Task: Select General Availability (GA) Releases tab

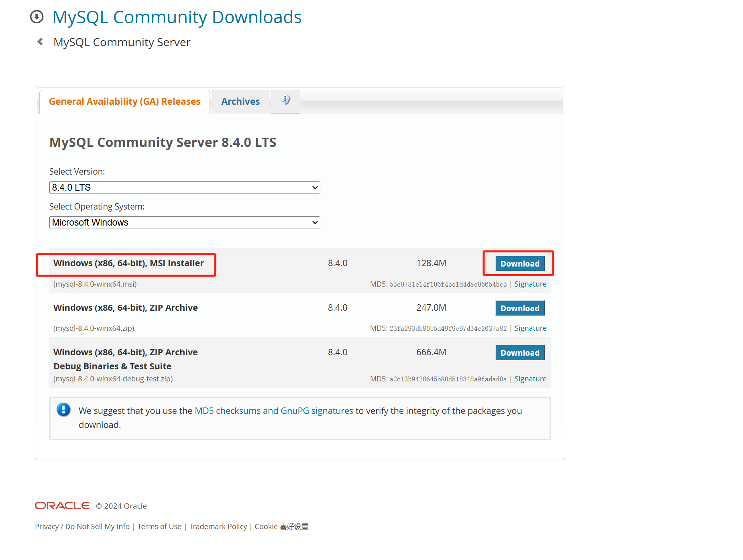Action: (x=124, y=102)
